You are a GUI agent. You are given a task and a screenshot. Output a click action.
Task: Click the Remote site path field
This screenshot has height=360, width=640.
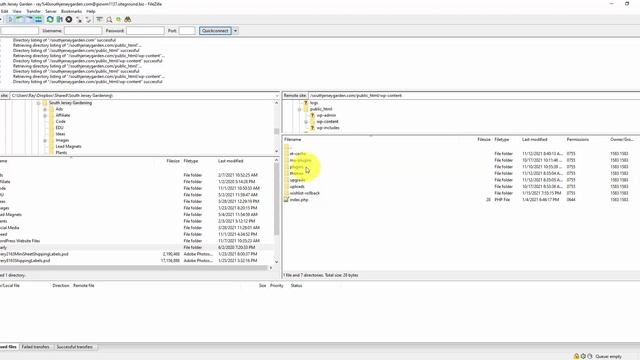click(x=474, y=96)
